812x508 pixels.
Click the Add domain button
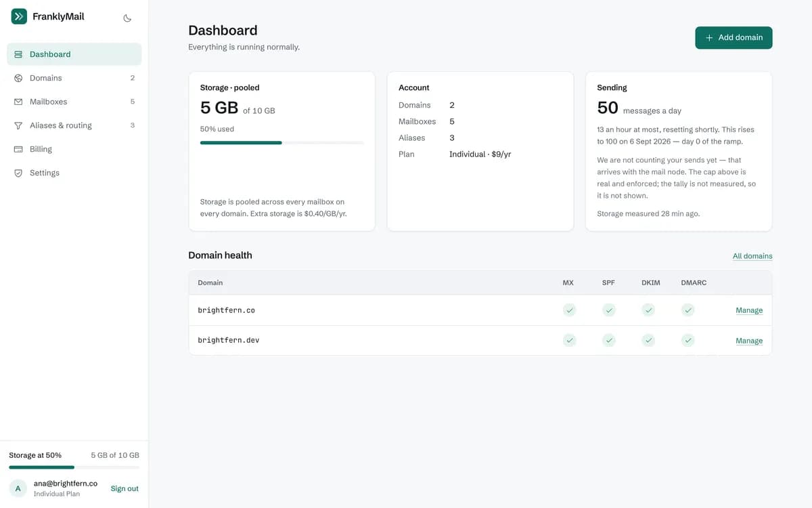[734, 37]
